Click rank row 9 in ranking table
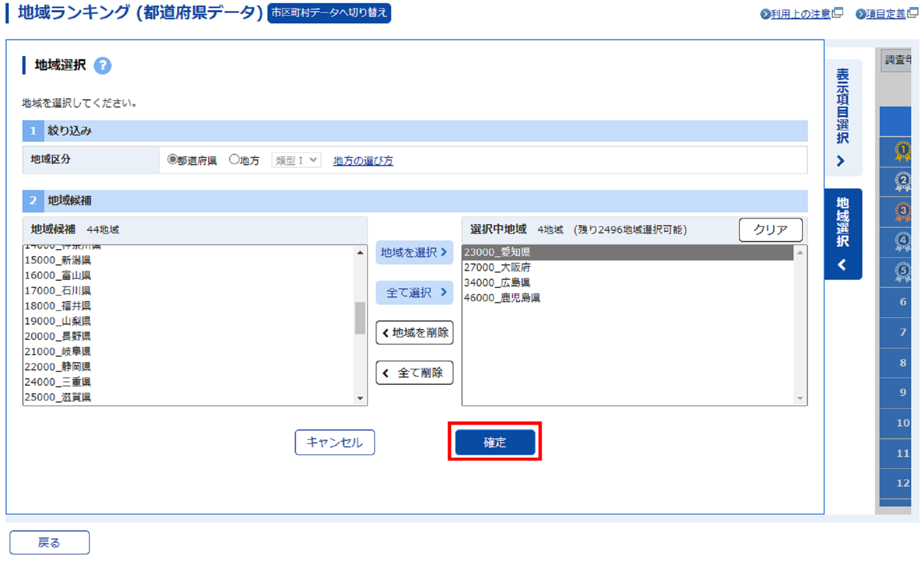 click(x=895, y=393)
